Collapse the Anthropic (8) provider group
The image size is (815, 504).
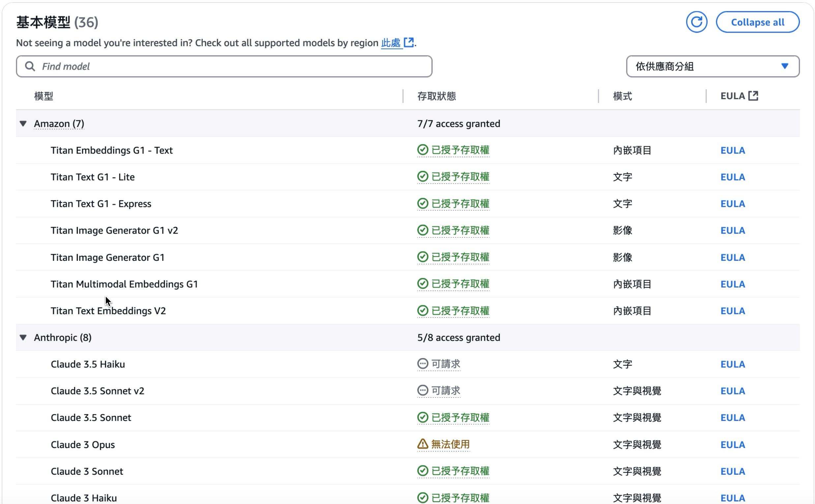point(23,337)
